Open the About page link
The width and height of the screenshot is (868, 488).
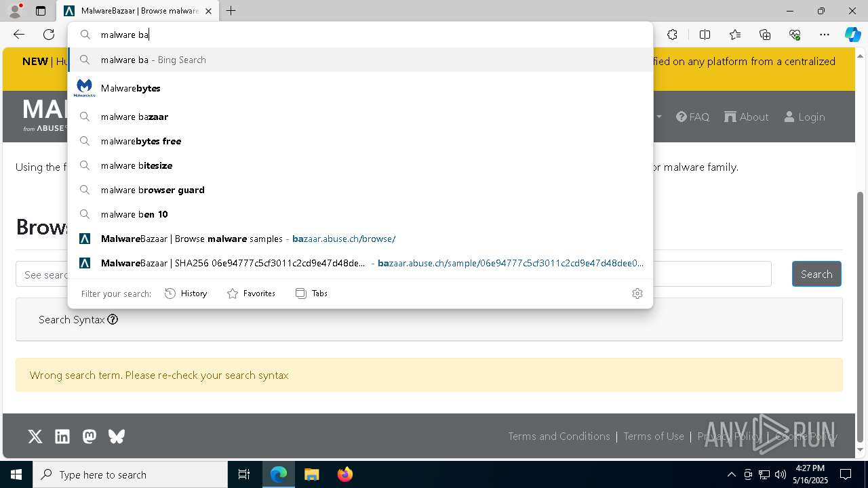[x=746, y=117]
